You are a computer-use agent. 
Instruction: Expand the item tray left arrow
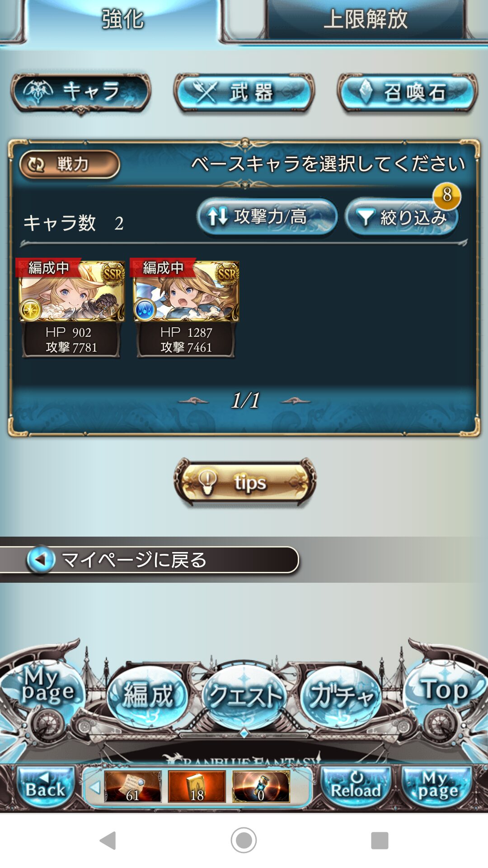pyautogui.click(x=94, y=787)
